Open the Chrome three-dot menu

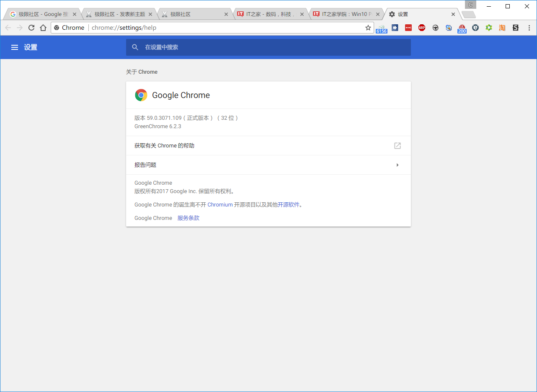529,28
